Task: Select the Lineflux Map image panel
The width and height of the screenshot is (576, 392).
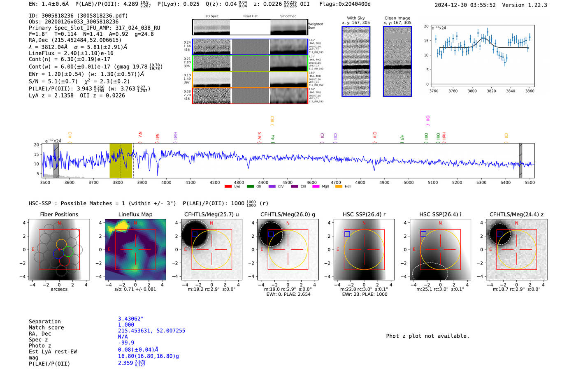Action: point(135,250)
